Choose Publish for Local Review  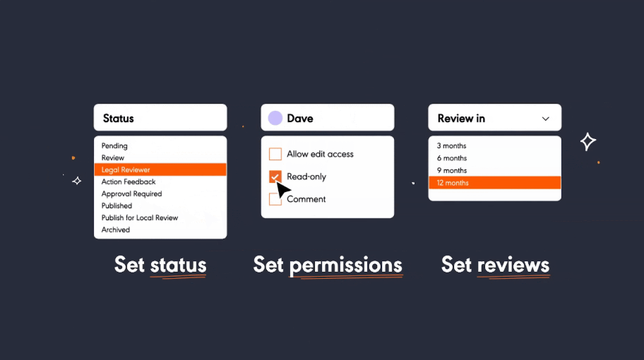(x=140, y=217)
